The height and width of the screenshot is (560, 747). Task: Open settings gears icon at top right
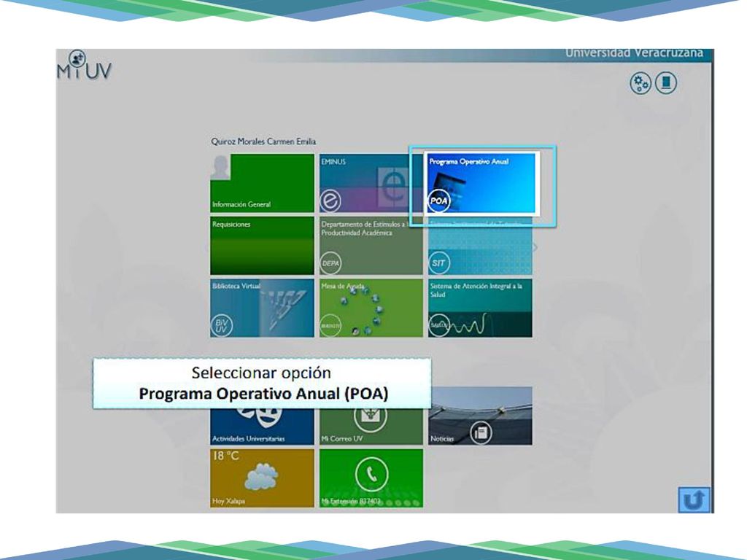pyautogui.click(x=640, y=83)
